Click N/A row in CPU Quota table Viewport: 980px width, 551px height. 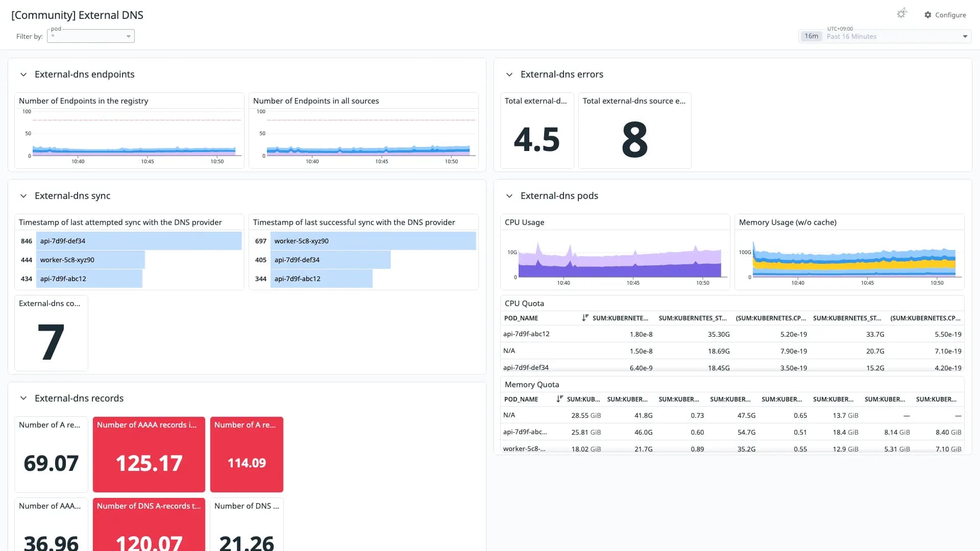(x=732, y=351)
